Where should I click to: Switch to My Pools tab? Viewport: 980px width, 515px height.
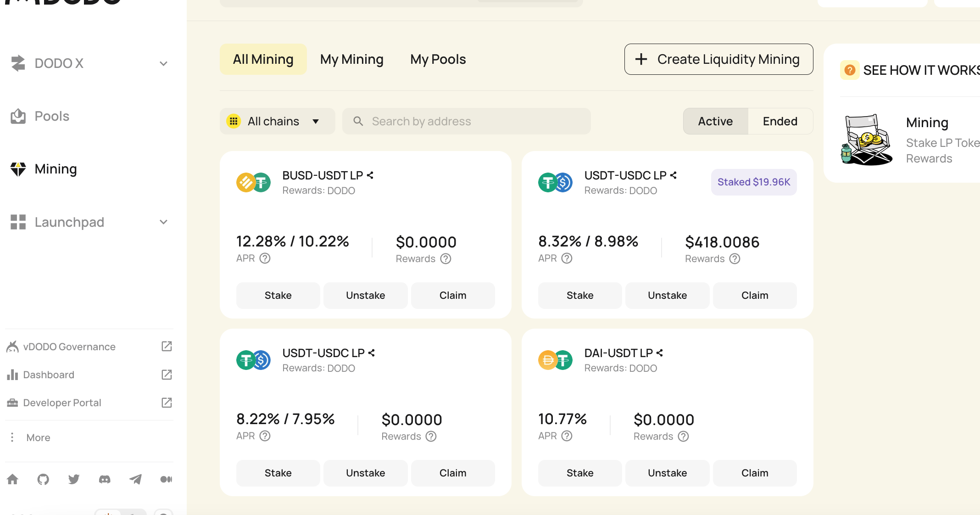439,59
